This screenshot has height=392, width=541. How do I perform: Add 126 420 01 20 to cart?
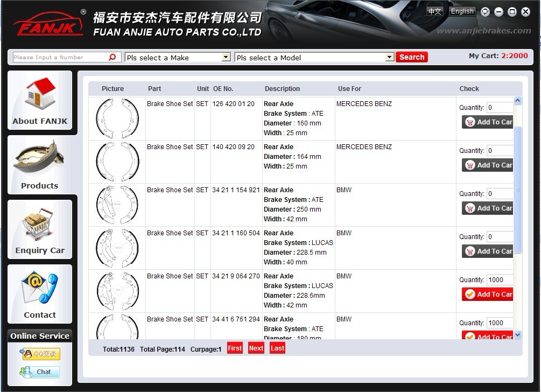488,122
